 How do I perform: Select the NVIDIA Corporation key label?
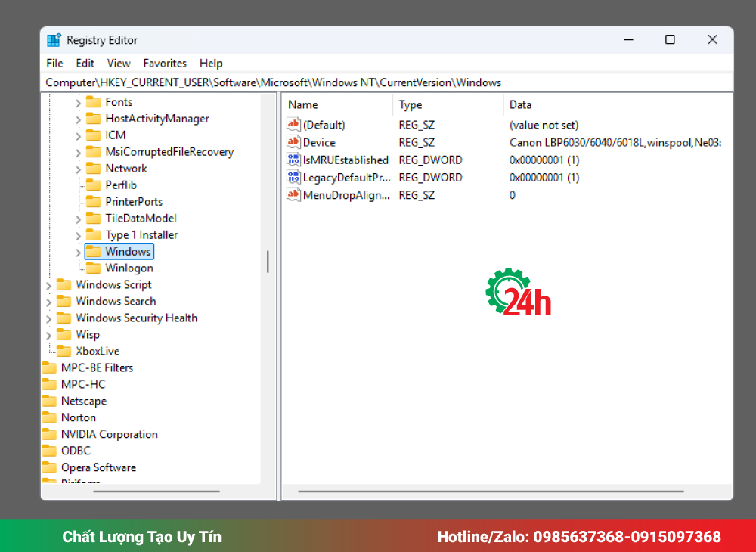(x=110, y=434)
